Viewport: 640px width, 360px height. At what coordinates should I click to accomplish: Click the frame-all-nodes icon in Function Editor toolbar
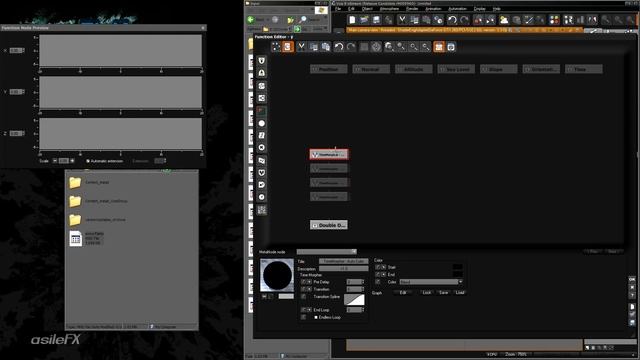click(276, 47)
